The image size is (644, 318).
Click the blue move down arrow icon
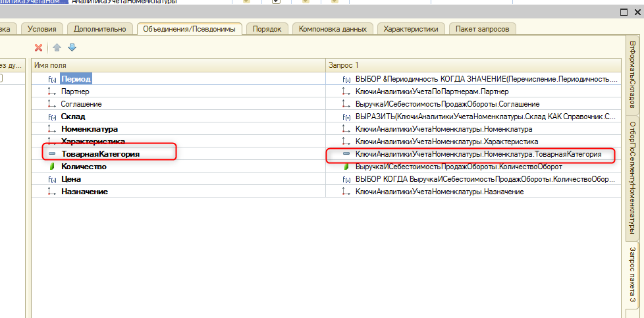pos(72,47)
